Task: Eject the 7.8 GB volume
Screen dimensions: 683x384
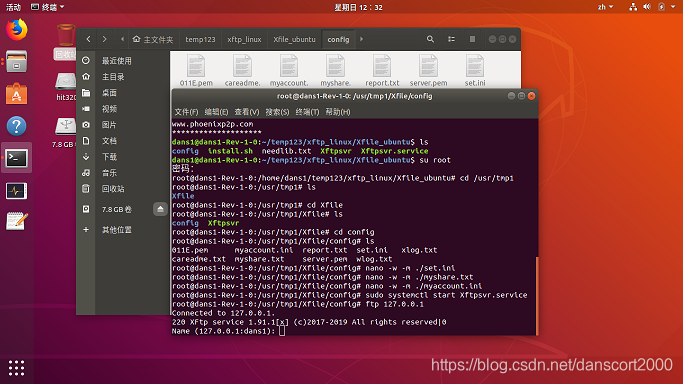Action: pos(160,209)
